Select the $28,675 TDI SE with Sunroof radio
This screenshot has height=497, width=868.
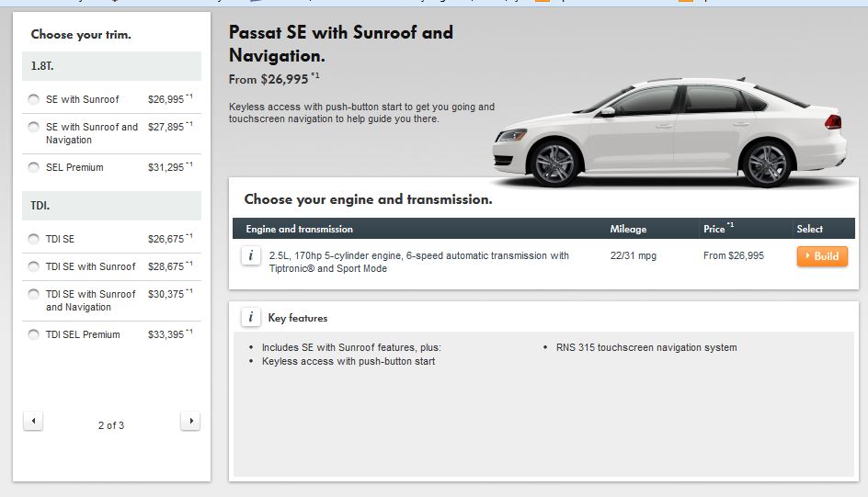pos(34,266)
